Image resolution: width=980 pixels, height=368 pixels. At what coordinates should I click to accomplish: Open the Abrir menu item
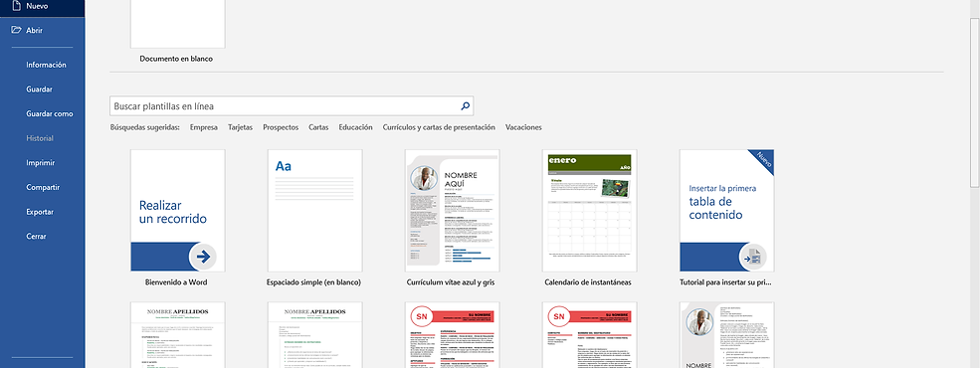pyautogui.click(x=43, y=30)
